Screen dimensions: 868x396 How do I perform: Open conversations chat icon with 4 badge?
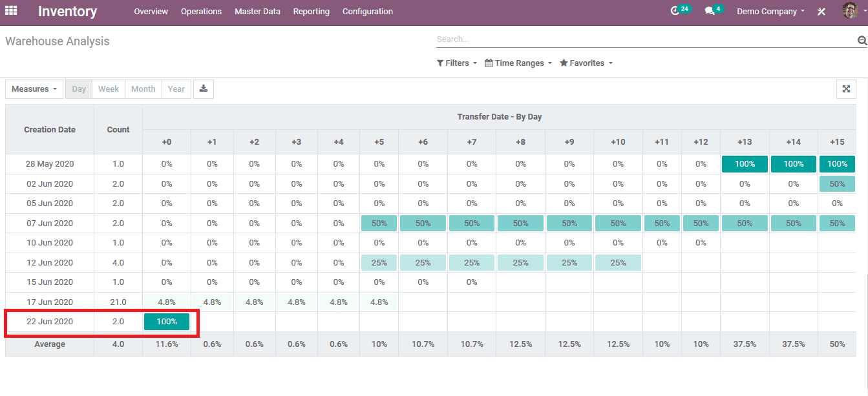pos(713,10)
